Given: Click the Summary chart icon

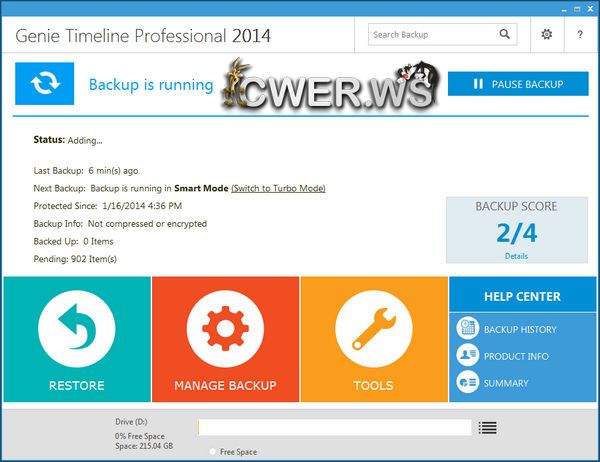Looking at the screenshot, I should (467, 382).
